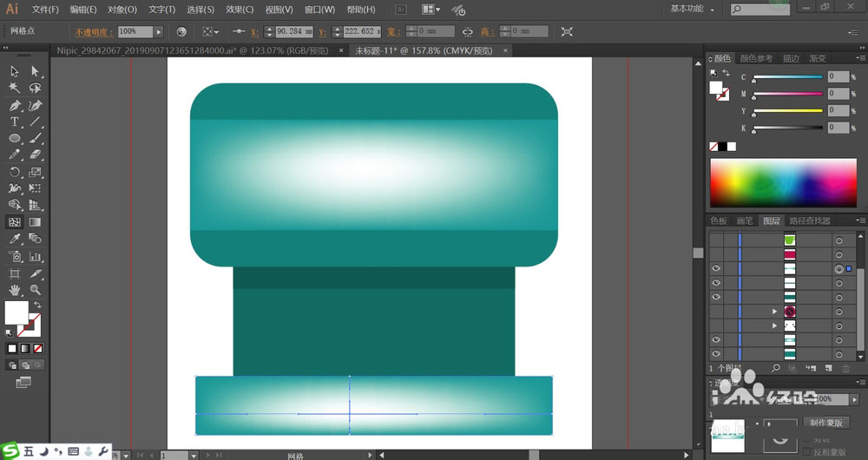Select the Ellipse shape tool
This screenshot has width=868, height=460.
point(15,138)
